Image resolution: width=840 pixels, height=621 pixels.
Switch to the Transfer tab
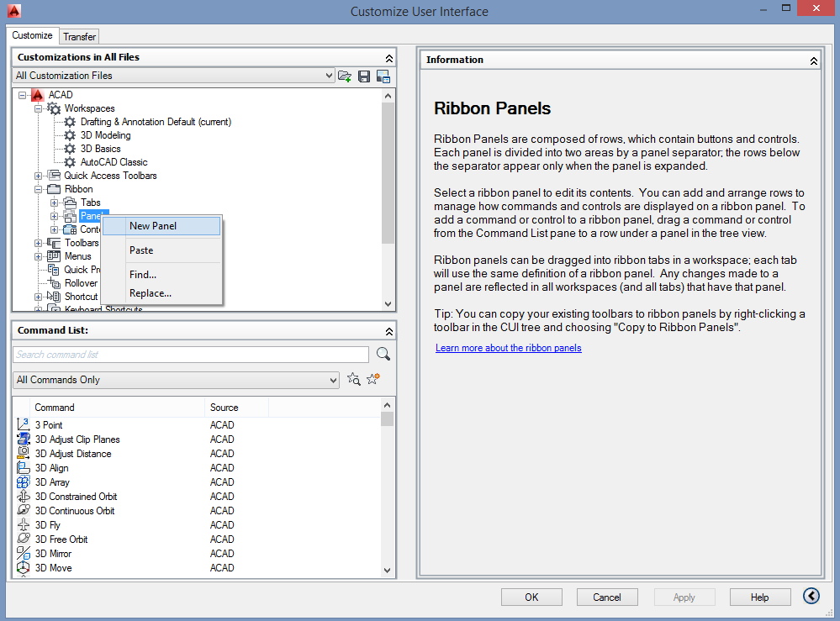pyautogui.click(x=80, y=36)
